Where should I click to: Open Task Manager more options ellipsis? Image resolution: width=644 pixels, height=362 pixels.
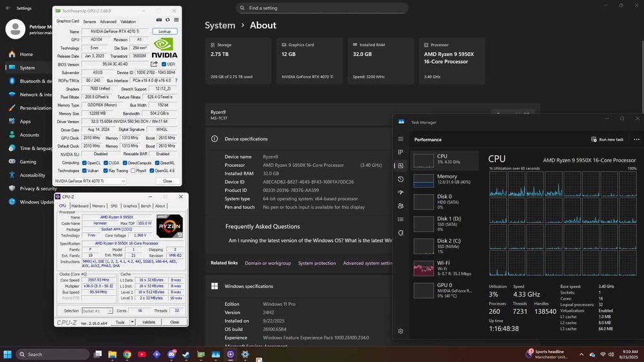point(636,139)
